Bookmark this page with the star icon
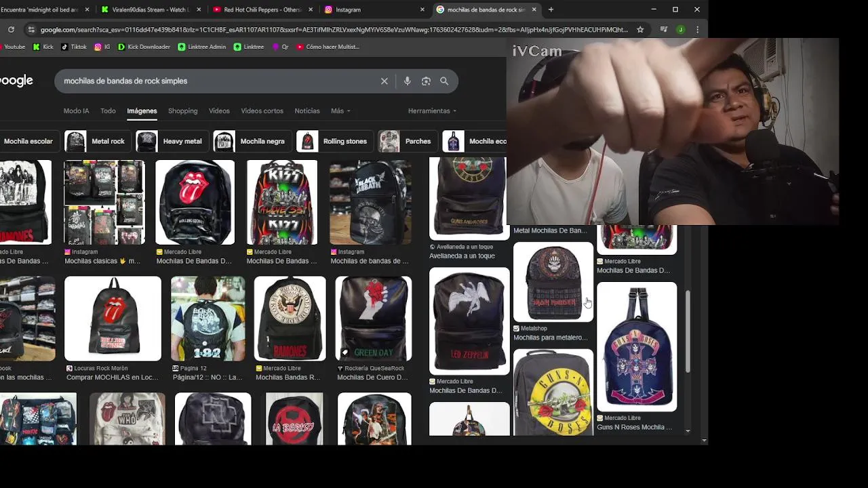The width and height of the screenshot is (868, 488). tap(640, 30)
